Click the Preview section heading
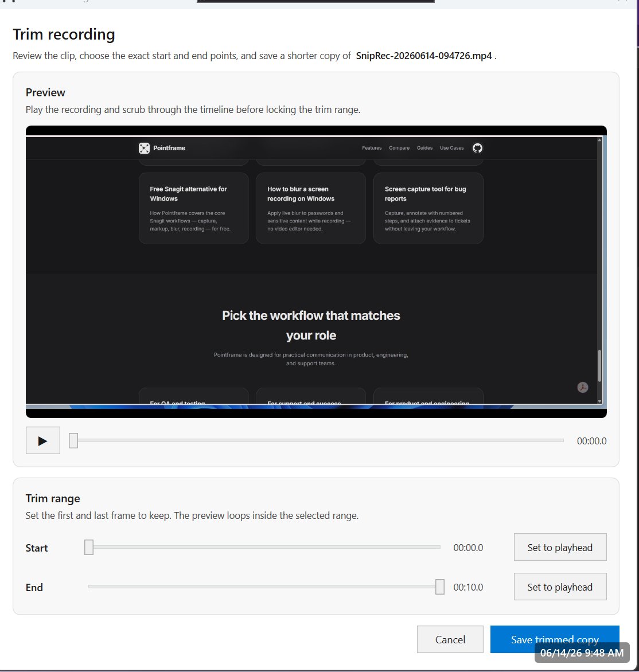 [x=45, y=92]
